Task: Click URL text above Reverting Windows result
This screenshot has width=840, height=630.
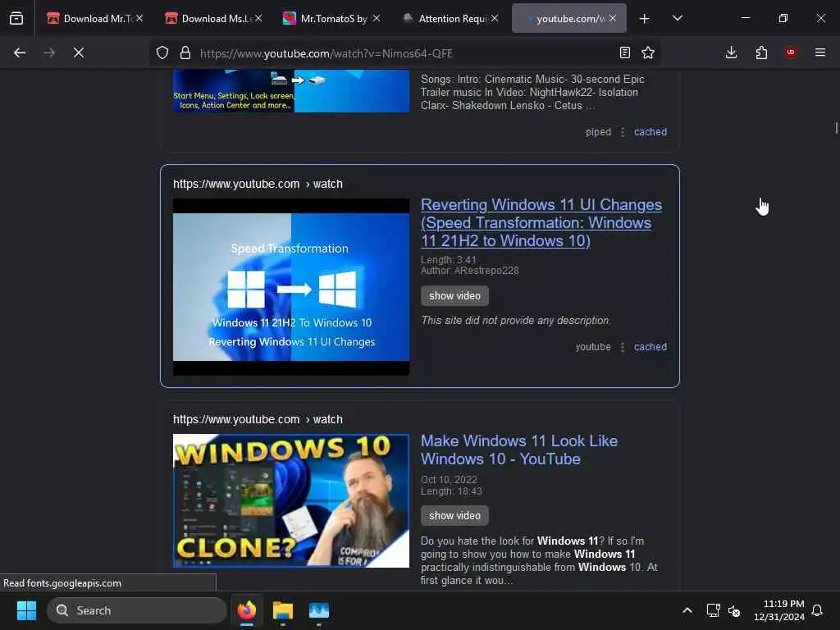Action: pos(258,184)
